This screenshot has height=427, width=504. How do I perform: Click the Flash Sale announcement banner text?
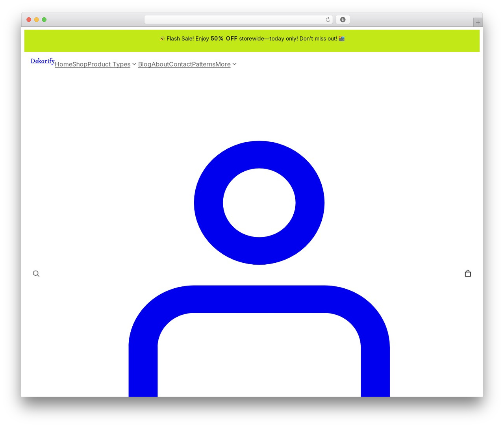[252, 39]
